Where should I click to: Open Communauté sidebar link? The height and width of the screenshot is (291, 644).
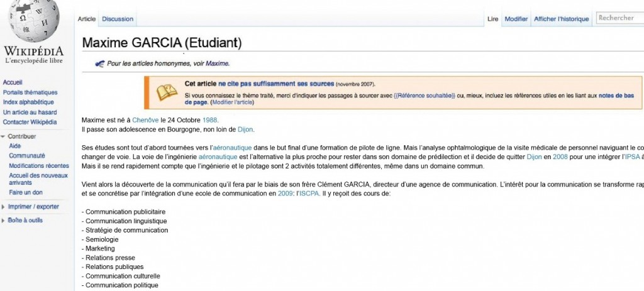tap(27, 156)
